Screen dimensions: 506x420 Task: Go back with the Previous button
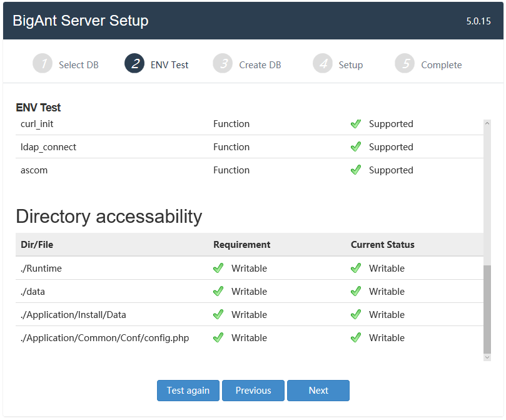pyautogui.click(x=253, y=391)
